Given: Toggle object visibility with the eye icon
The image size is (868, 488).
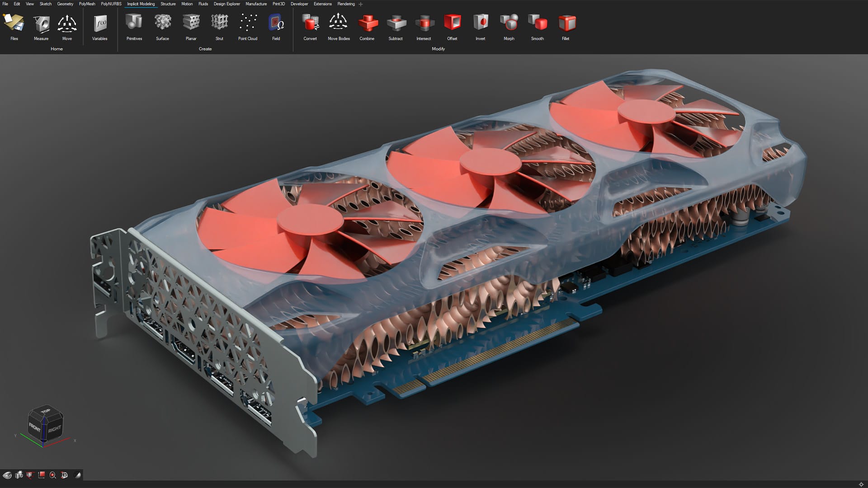Looking at the screenshot, I should [x=7, y=475].
